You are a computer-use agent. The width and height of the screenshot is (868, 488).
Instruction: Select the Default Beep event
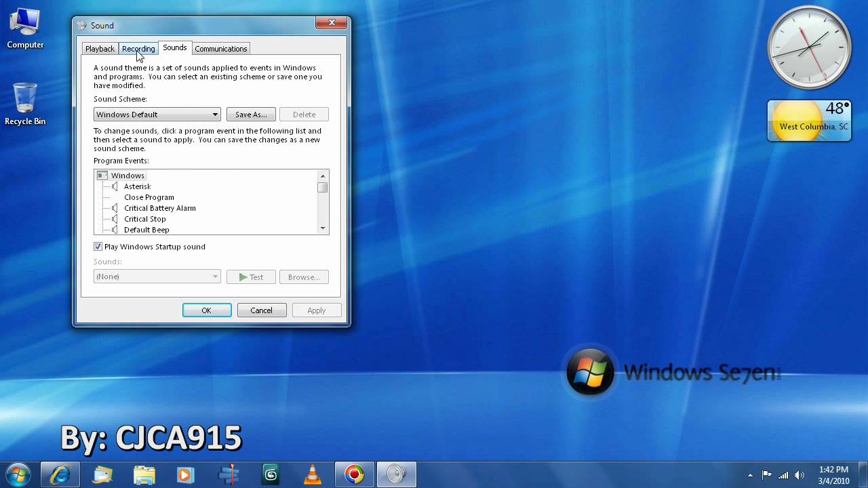(x=146, y=230)
